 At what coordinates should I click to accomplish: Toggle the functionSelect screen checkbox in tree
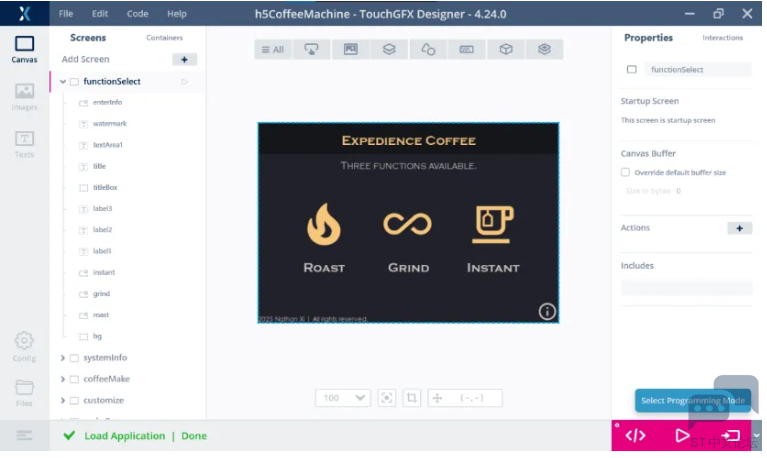click(x=74, y=82)
